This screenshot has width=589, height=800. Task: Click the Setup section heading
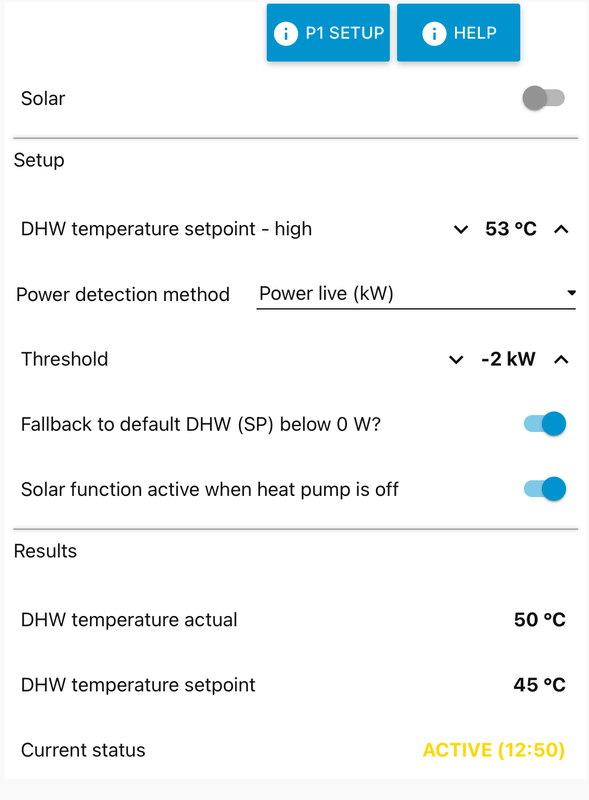pos(39,160)
